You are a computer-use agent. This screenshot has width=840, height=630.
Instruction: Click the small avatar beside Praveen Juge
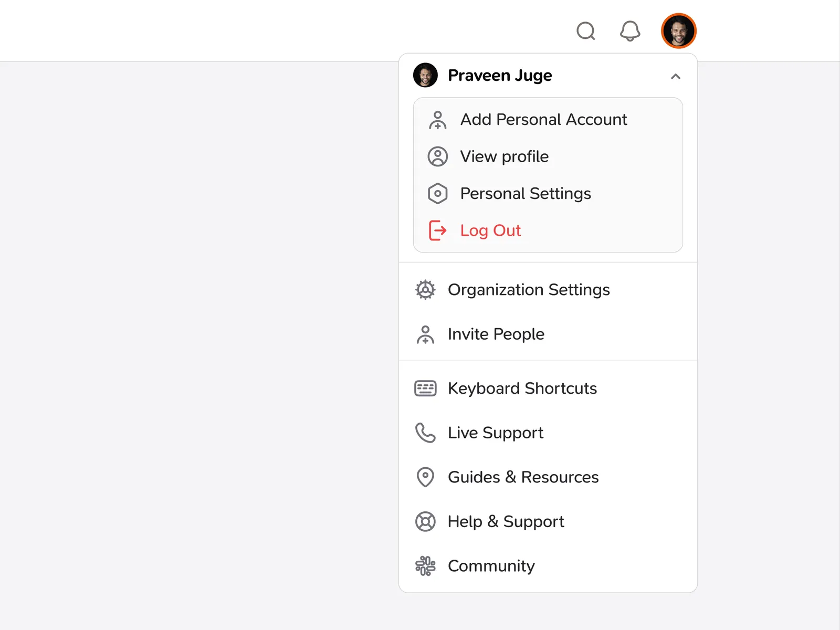(x=425, y=76)
